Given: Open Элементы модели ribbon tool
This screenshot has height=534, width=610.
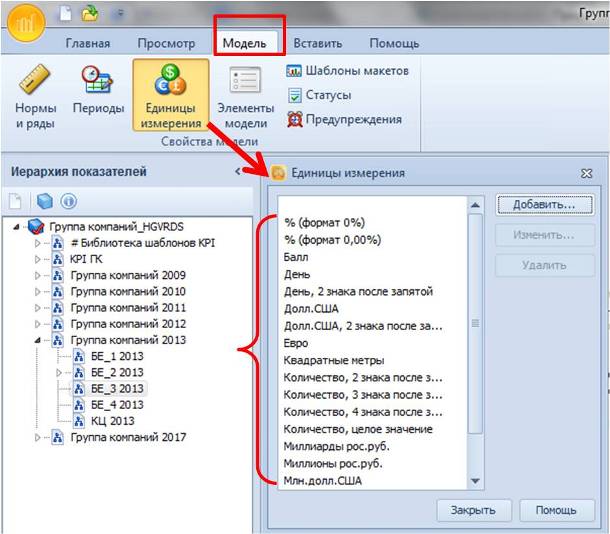Looking at the screenshot, I should click(245, 96).
